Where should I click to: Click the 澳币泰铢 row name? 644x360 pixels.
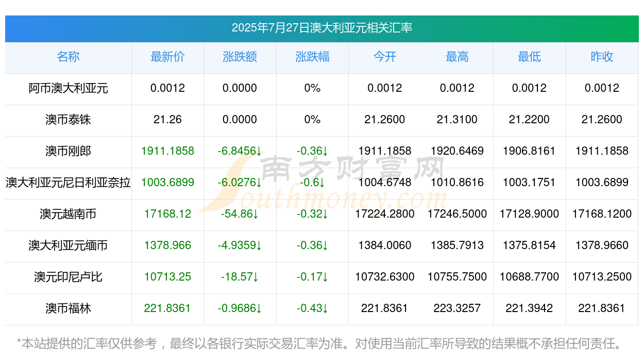(x=68, y=120)
